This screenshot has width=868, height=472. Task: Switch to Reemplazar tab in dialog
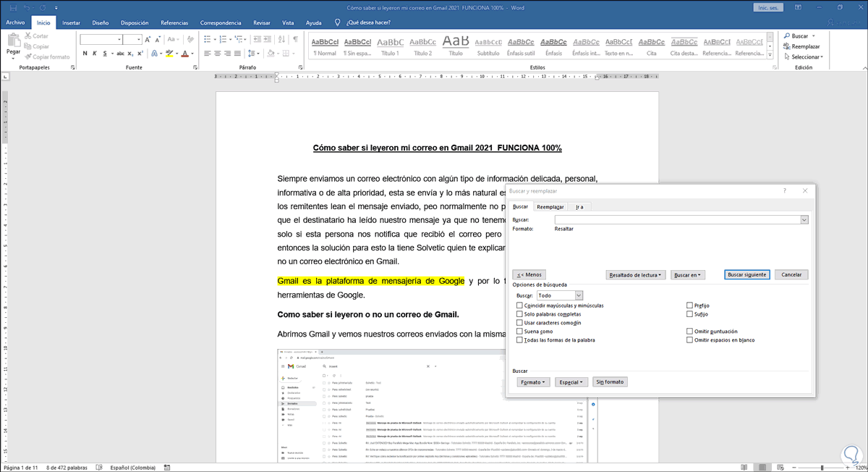(x=550, y=207)
